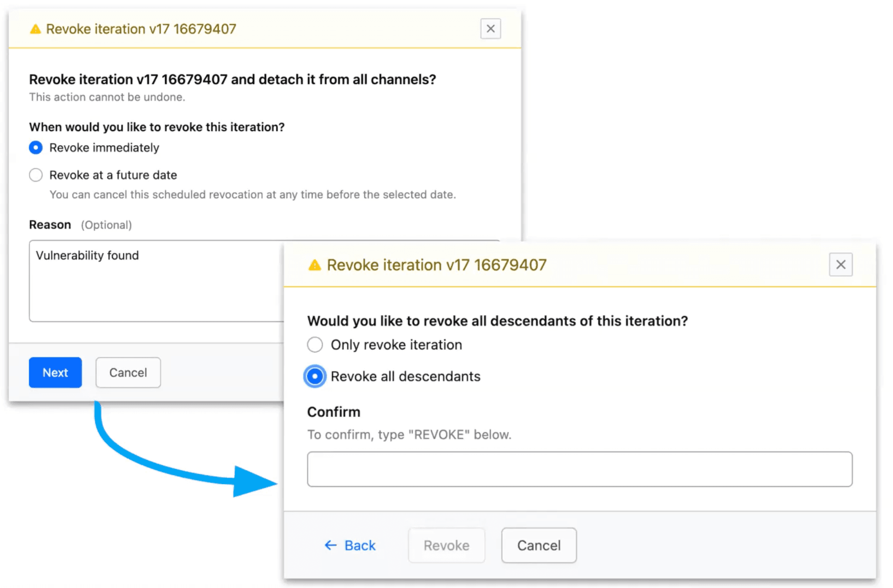Select Only revoke iteration option
Image resolution: width=893 pixels, height=588 pixels.
(315, 345)
